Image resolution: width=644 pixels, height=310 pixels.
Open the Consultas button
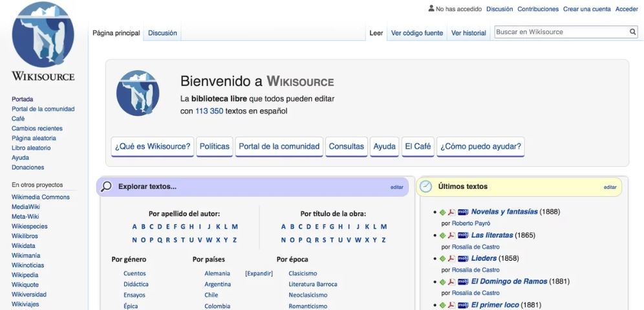click(x=346, y=147)
